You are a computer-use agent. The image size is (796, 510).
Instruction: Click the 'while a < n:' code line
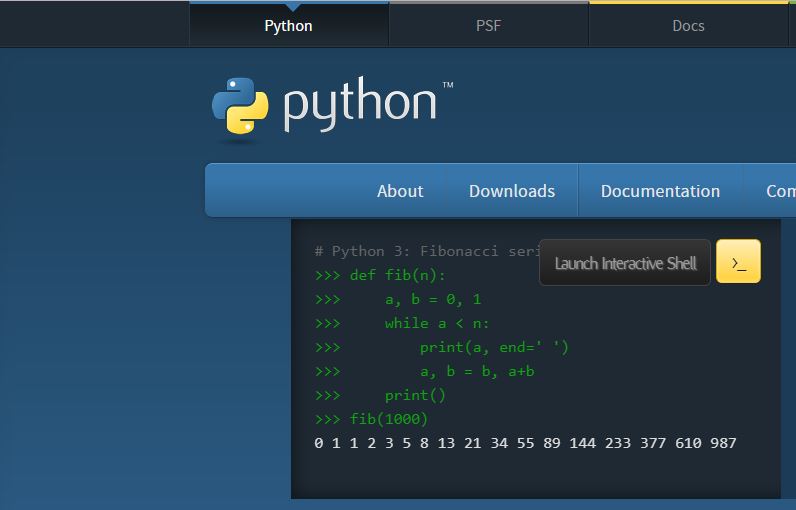click(x=402, y=323)
